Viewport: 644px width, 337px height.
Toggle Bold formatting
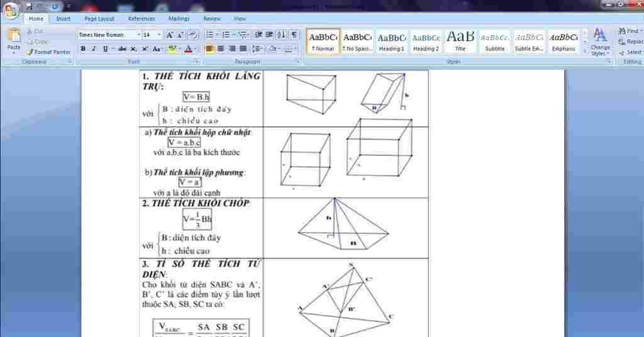[83, 49]
